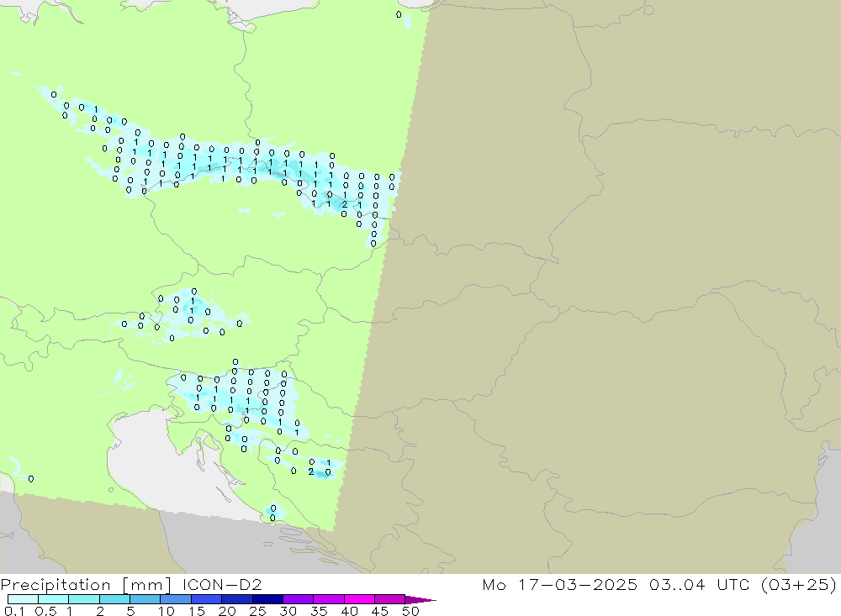Click the 'ICON-D2' model name

pos(222,584)
